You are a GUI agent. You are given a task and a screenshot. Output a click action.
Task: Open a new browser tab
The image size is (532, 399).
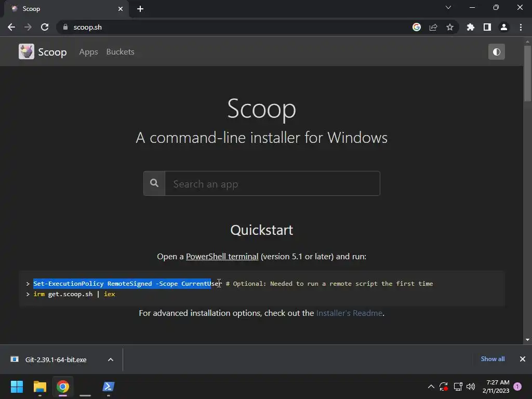pyautogui.click(x=140, y=9)
